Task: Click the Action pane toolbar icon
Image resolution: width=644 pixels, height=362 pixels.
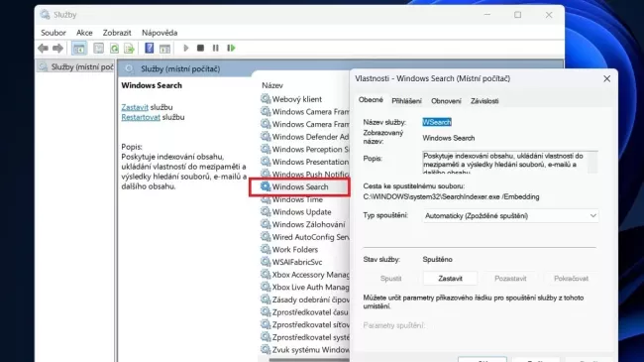Action: 164,49
